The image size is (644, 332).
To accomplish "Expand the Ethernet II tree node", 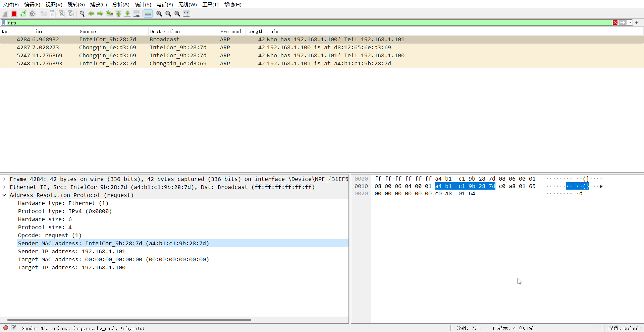I will (x=4, y=187).
